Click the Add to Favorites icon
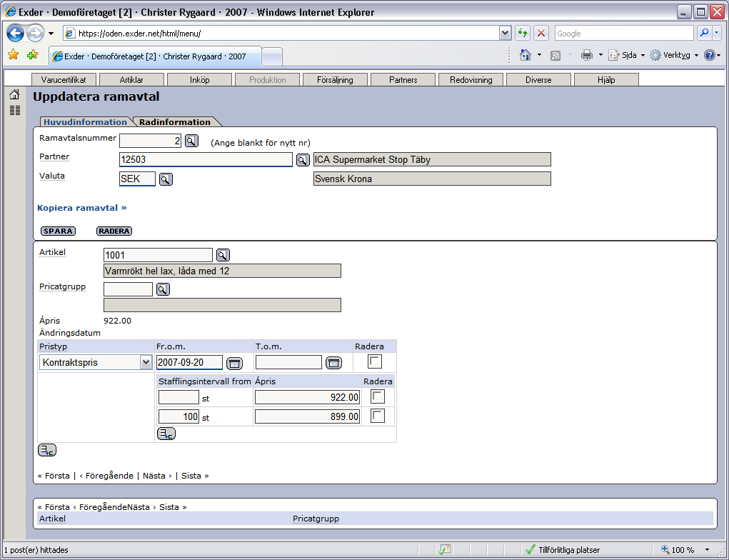 click(32, 55)
